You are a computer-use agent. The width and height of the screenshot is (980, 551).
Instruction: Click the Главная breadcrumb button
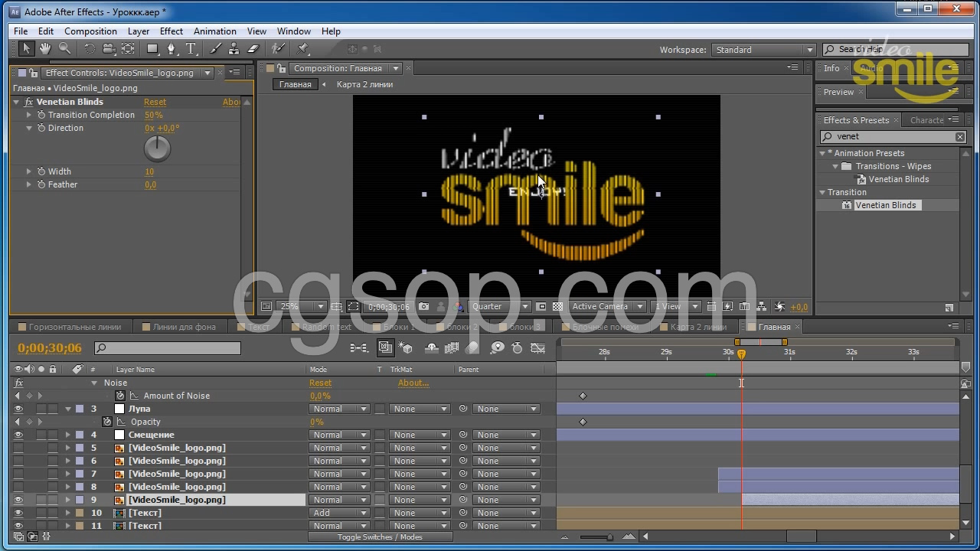(x=295, y=84)
